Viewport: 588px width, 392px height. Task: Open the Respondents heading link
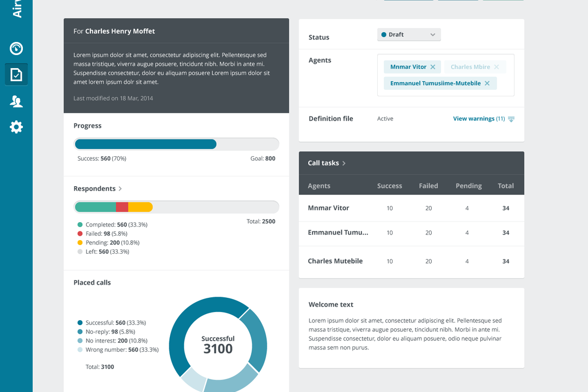click(x=95, y=188)
